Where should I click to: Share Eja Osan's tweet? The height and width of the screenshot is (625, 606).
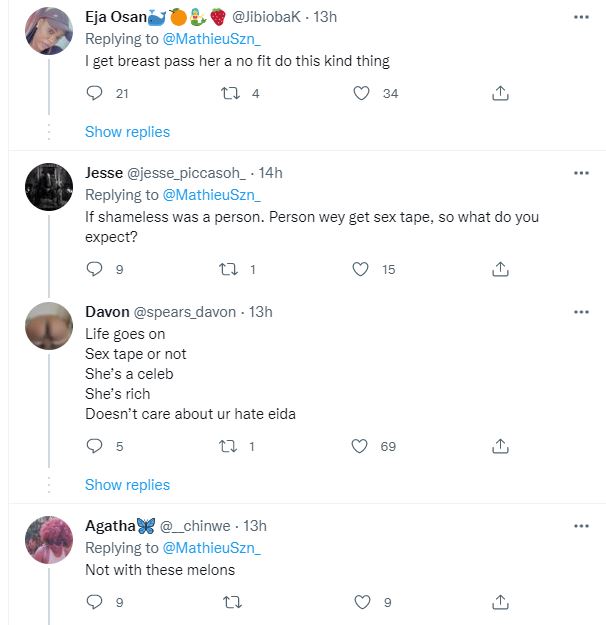pos(501,93)
